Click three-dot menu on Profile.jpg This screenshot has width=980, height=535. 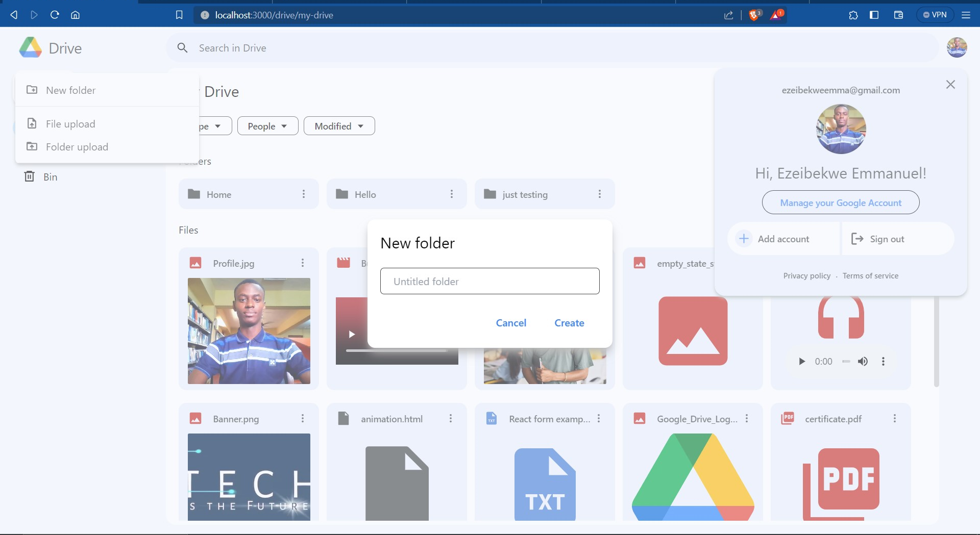(x=303, y=263)
